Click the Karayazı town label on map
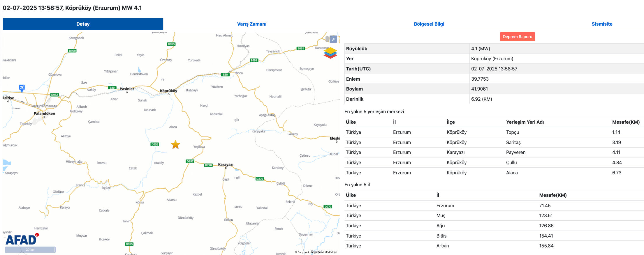This screenshot has height=255, width=644. point(226,164)
